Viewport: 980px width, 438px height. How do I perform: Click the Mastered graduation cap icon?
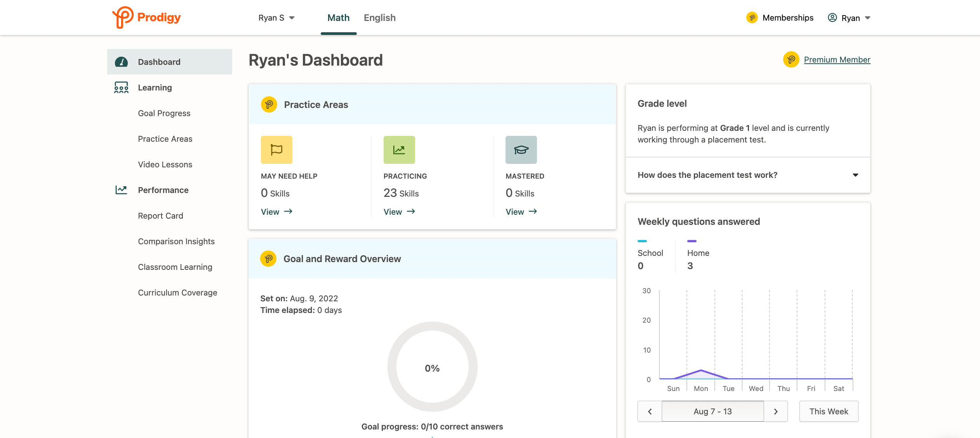521,149
